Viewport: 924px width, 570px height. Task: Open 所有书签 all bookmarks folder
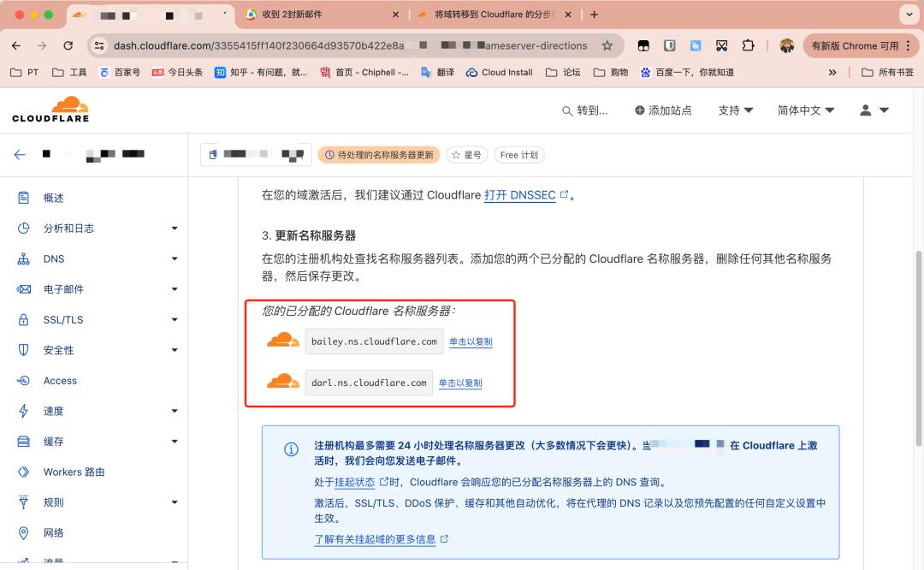click(x=887, y=73)
